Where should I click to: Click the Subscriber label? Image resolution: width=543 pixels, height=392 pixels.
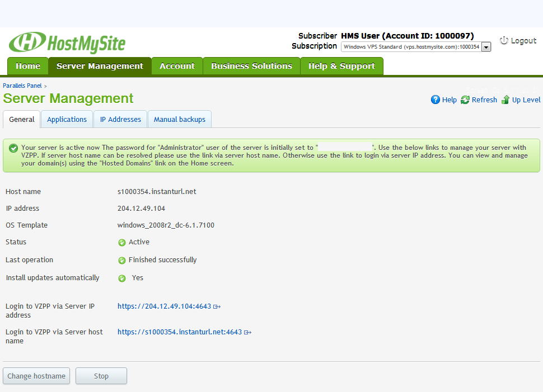pos(317,36)
